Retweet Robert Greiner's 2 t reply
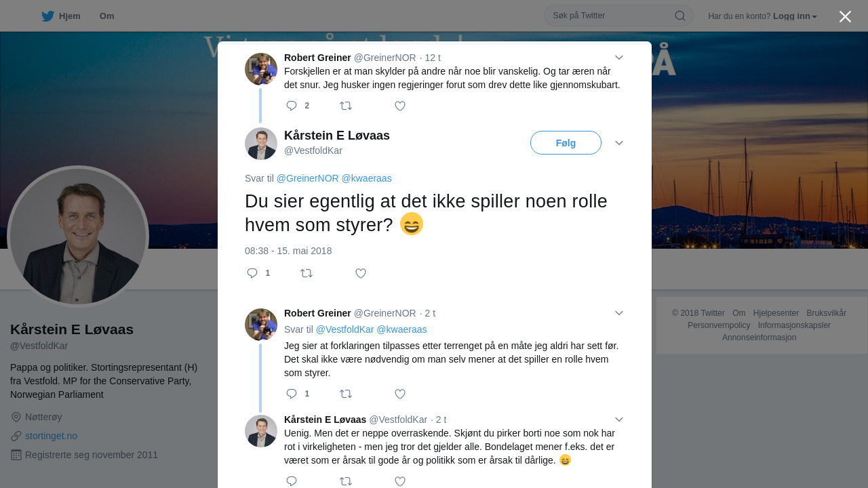The width and height of the screenshot is (868, 488). coord(346,394)
